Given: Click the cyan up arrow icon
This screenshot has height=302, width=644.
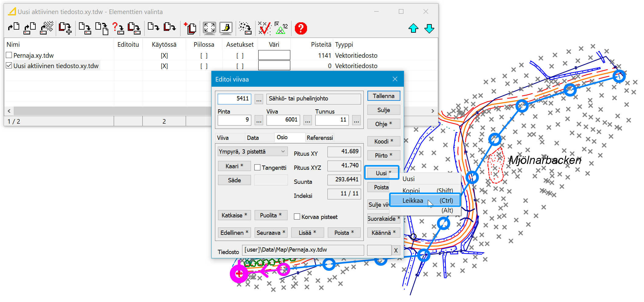Looking at the screenshot, I should (x=413, y=28).
